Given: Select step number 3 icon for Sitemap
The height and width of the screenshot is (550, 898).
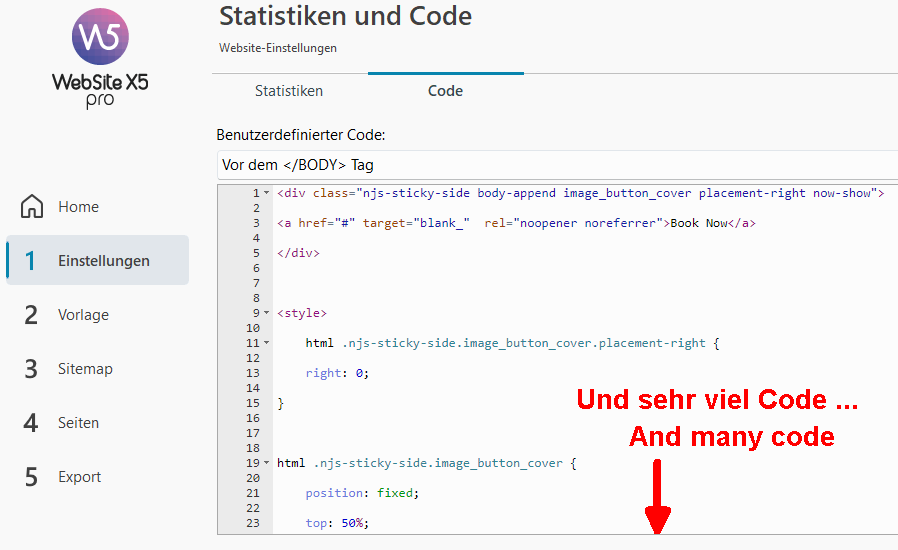Looking at the screenshot, I should (31, 369).
